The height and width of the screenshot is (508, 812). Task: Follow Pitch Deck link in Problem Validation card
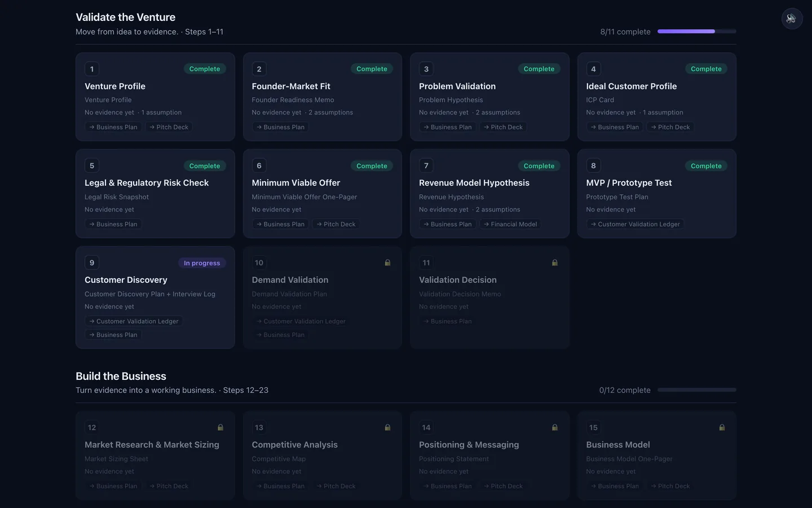[504, 127]
